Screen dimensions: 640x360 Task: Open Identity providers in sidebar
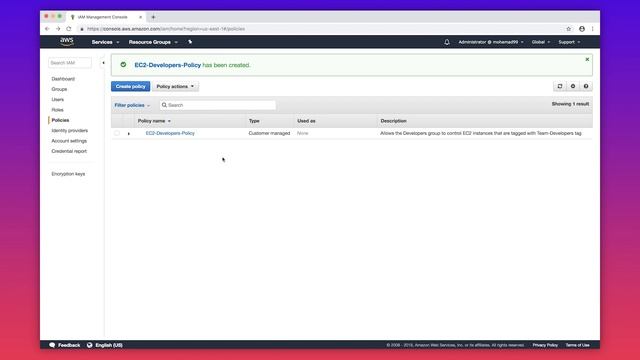[70, 131]
